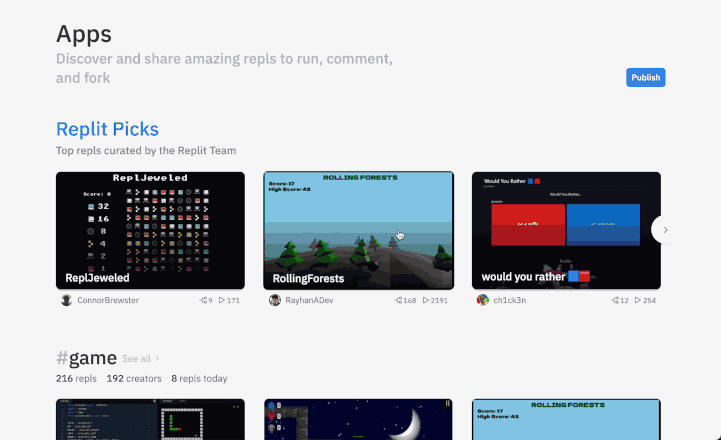
Task: Open the Replit Picks heading link
Action: point(107,129)
